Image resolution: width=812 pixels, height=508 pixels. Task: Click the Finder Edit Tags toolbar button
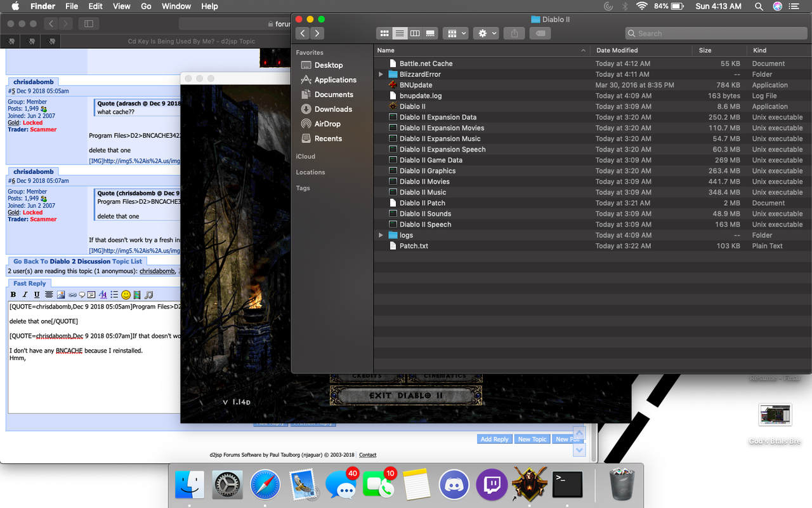pyautogui.click(x=540, y=33)
